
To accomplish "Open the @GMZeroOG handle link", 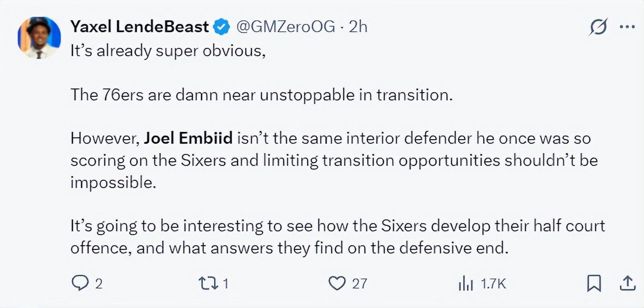I will (x=286, y=27).
